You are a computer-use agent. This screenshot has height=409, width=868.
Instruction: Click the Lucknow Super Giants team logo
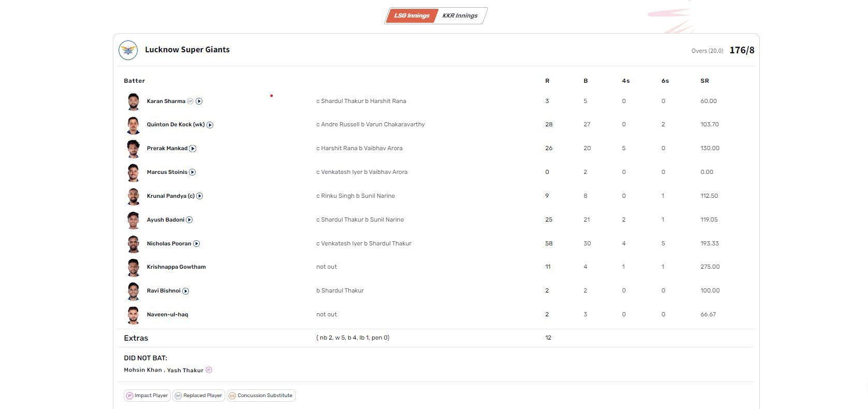[x=128, y=50]
